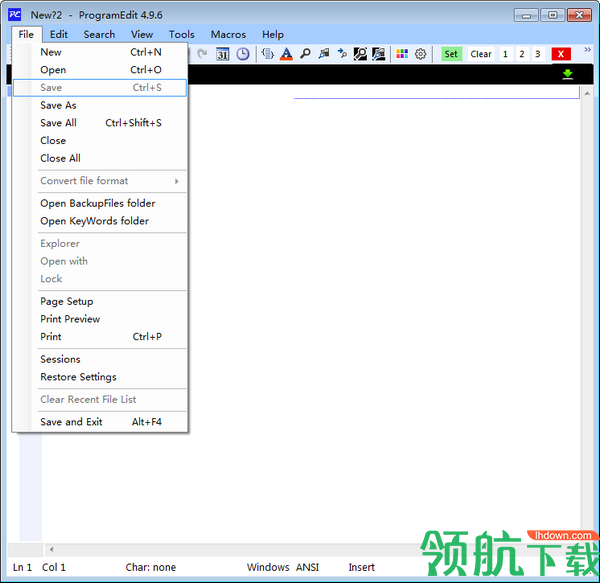Click the green Set bookmark button
The width and height of the screenshot is (600, 583).
click(452, 54)
